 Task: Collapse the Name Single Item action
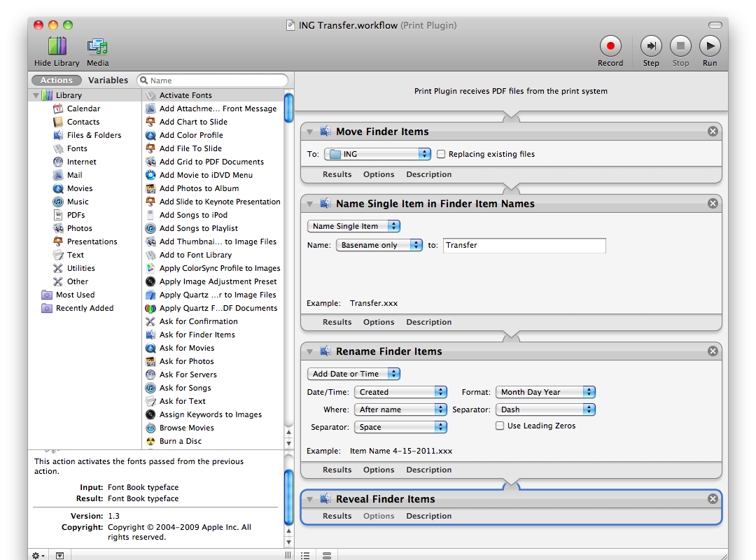coord(310,204)
